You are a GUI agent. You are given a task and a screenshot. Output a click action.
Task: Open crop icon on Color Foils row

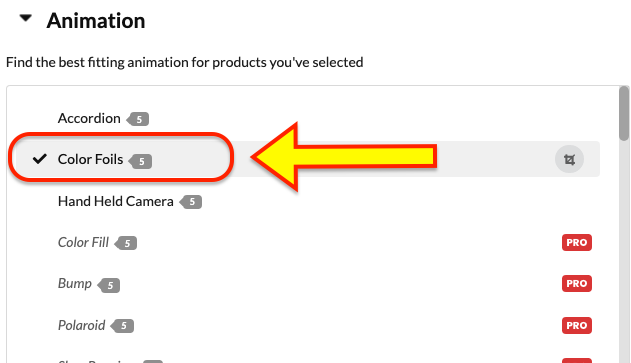click(569, 159)
